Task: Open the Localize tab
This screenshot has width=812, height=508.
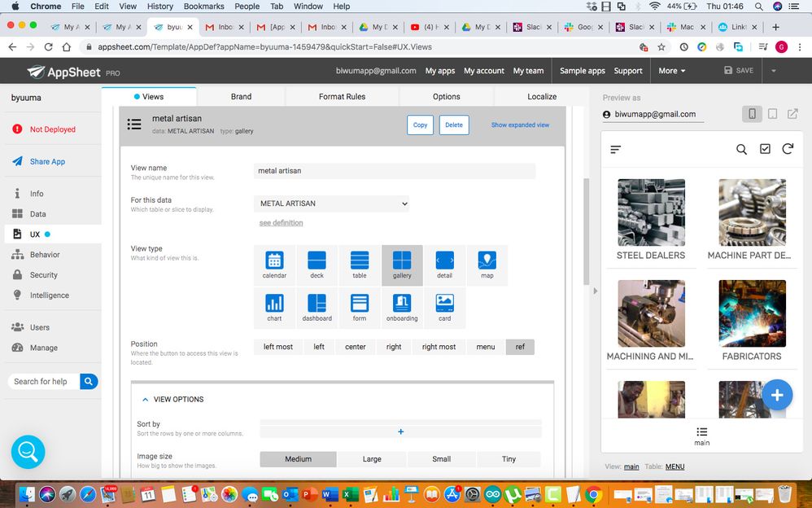Action: (542, 96)
